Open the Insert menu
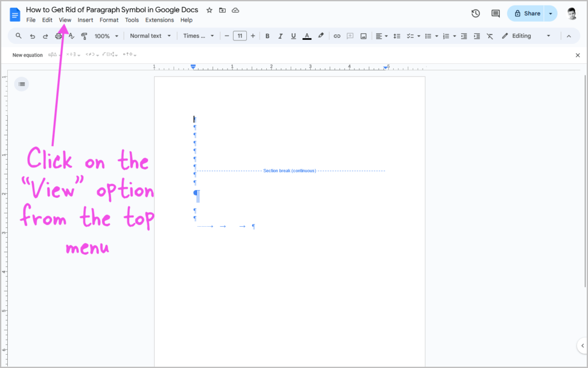This screenshot has width=588, height=368. click(85, 21)
